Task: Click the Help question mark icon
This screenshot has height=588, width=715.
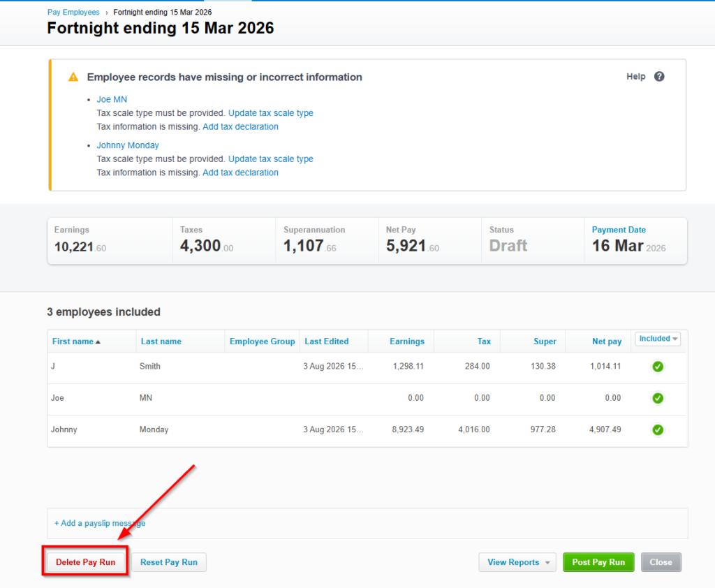Action: pos(659,77)
